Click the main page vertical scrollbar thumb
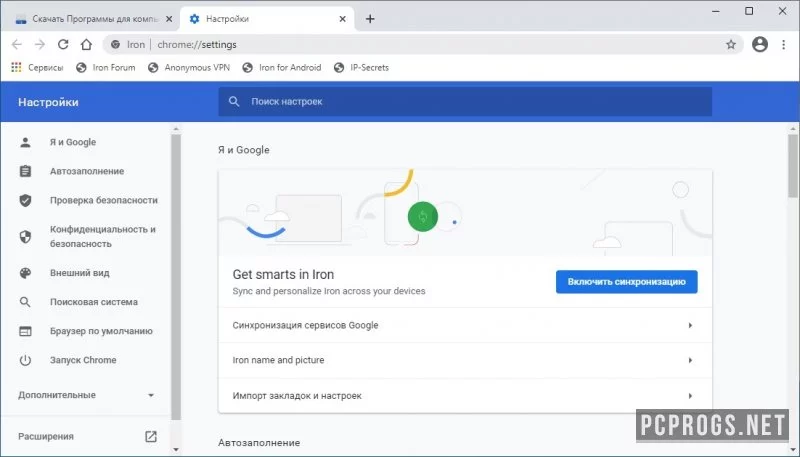This screenshot has width=800, height=457. (x=793, y=166)
